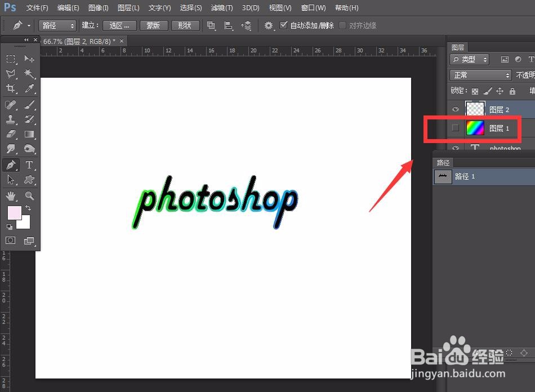The image size is (535, 392).
Task: Select the Eyedropper tool
Action: click(29, 88)
